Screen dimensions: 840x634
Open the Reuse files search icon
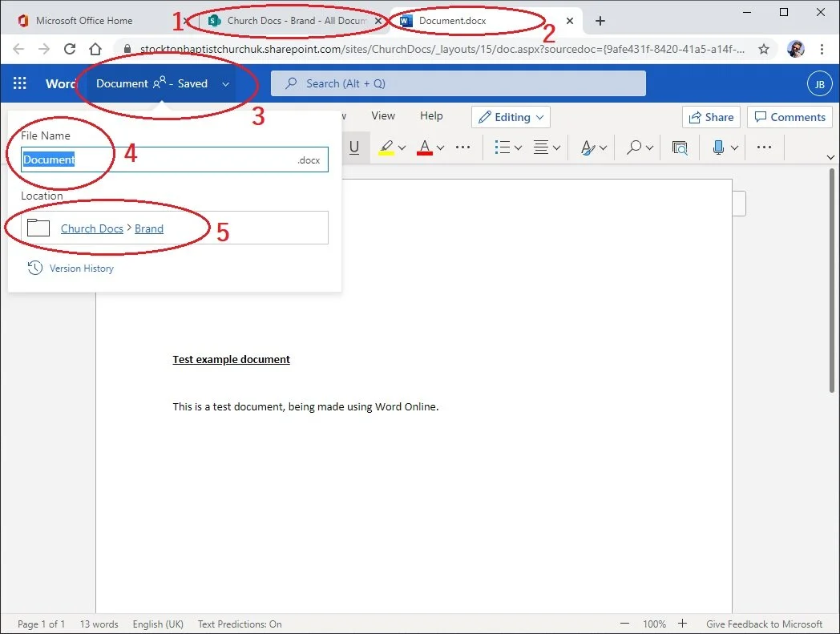(680, 147)
